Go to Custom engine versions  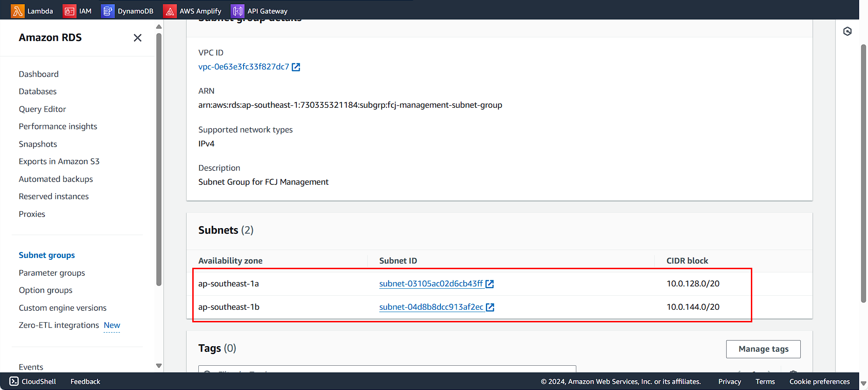(63, 308)
